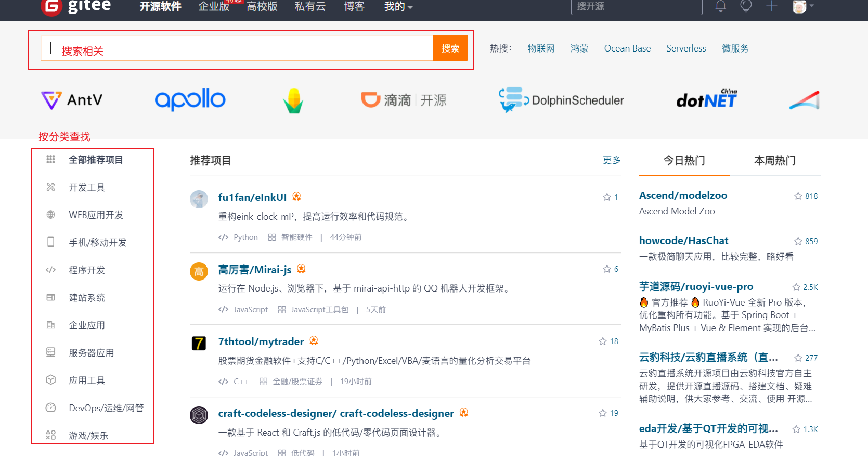The height and width of the screenshot is (456, 868).
Task: Click the gauge icon beside DevOps/运维/网管
Action: coord(50,408)
